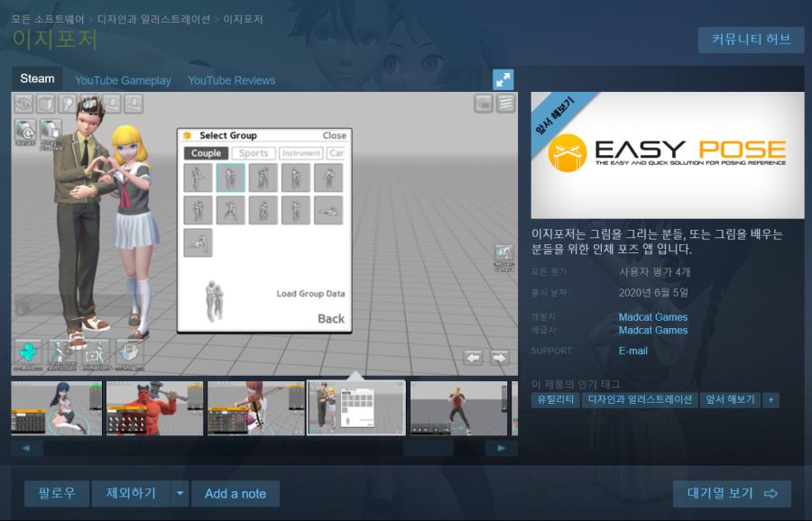
Task: Open the YouTube Reviews tab
Action: coord(232,81)
